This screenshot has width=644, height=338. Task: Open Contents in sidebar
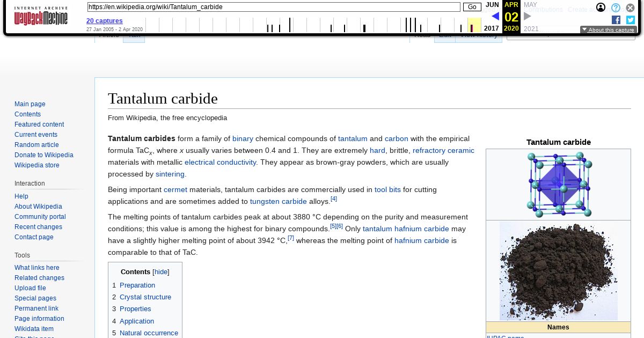coord(27,114)
